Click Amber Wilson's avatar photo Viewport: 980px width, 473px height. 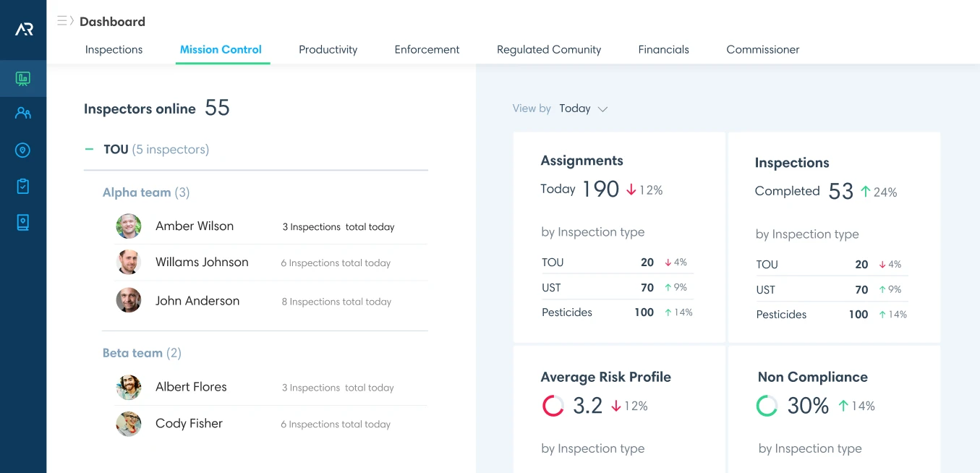[x=129, y=226]
